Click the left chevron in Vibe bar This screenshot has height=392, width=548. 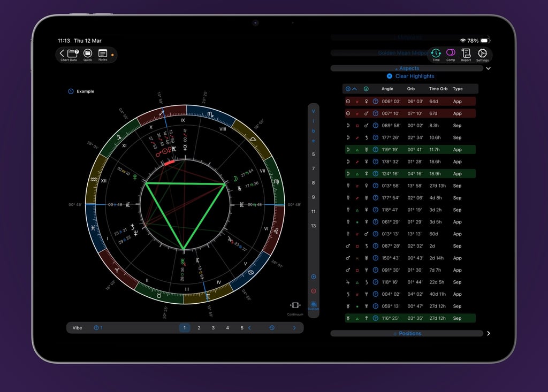point(249,328)
